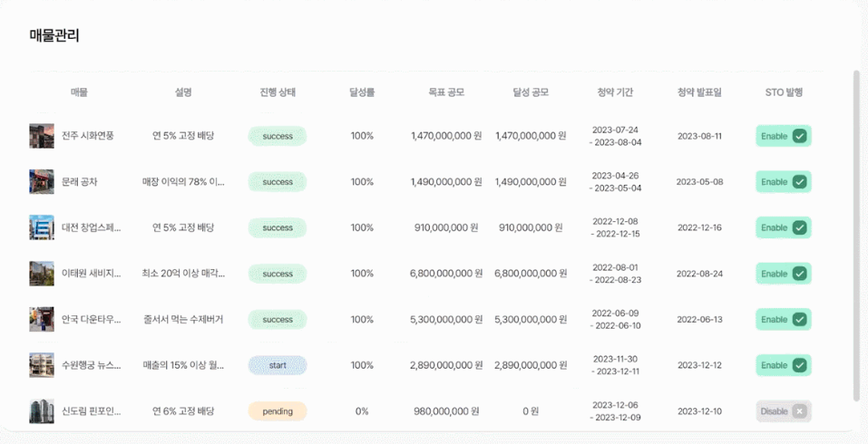Screen dimensions: 868x444
Task: Click target amount 1,470,000,000 원
Action: point(446,136)
